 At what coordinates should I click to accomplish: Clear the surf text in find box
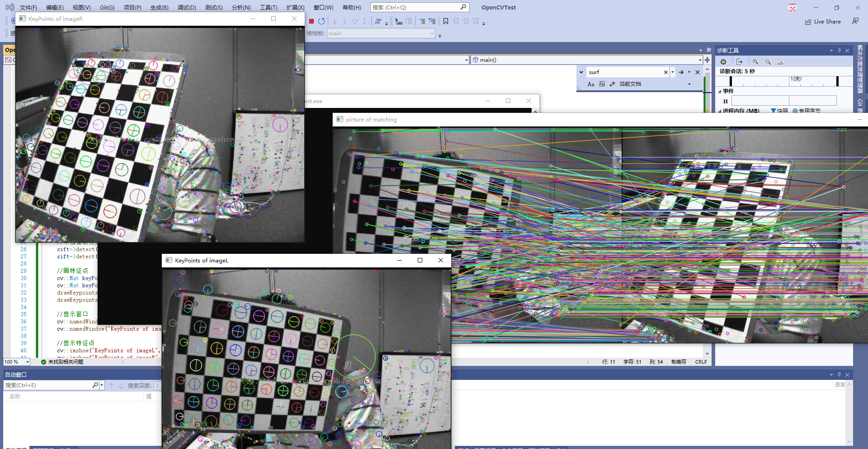(x=665, y=72)
